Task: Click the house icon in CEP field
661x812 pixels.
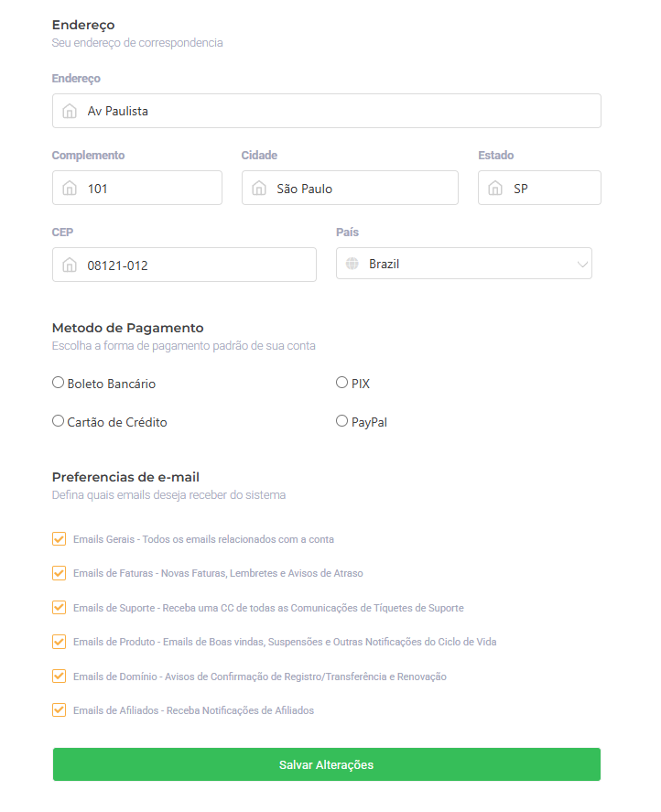Action: click(70, 265)
